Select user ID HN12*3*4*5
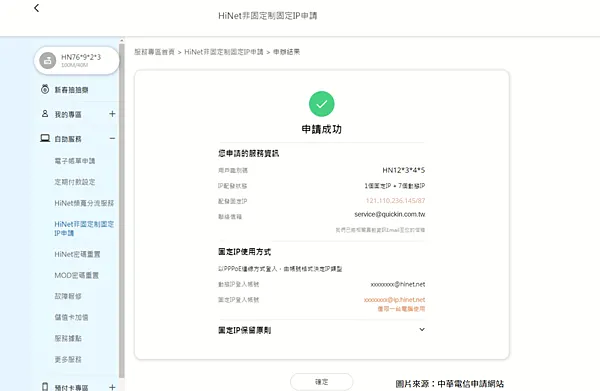This screenshot has width=600, height=391. point(404,170)
